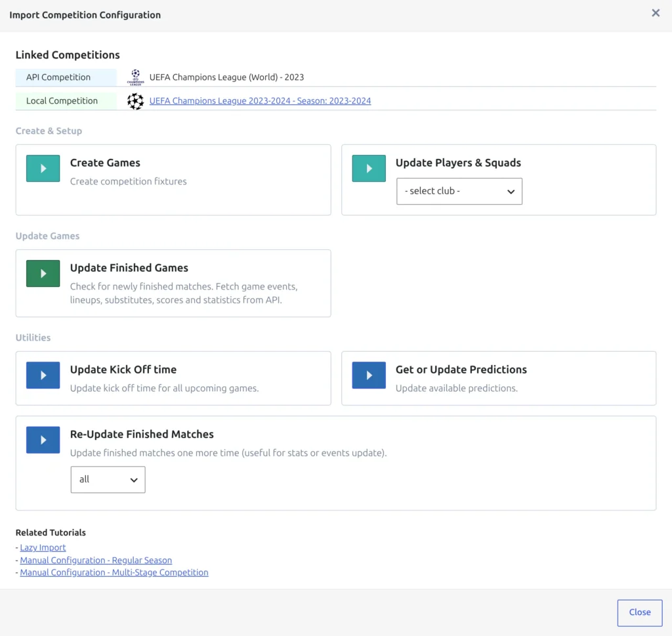Open Manual Configuration - Multi-Stage Competition tutorial
This screenshot has width=672, height=636.
coord(114,572)
